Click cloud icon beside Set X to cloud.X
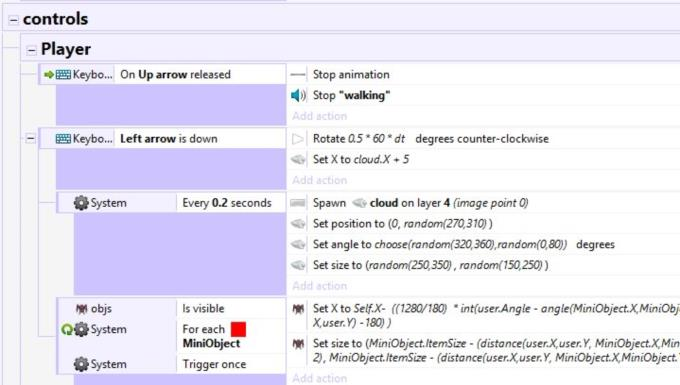This screenshot has height=385, width=680. tap(298, 160)
